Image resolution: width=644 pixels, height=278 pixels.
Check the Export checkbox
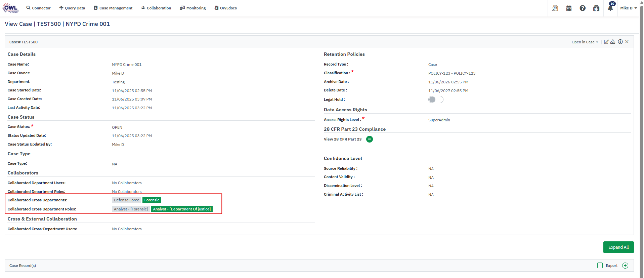[600, 266]
